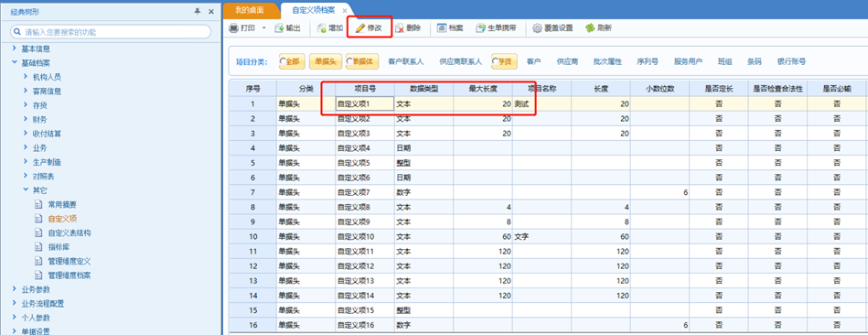Click the 测试 project name cell
The image size is (868, 335).
pyautogui.click(x=541, y=103)
